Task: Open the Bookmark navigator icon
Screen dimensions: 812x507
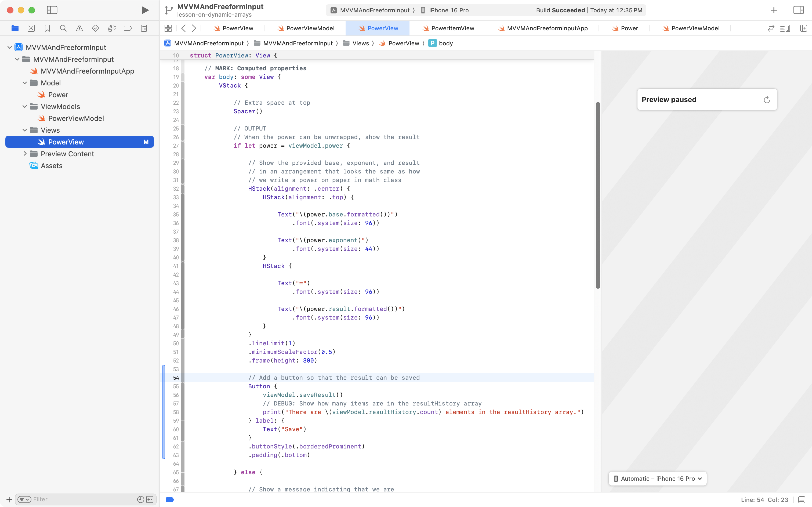Action: [x=47, y=28]
